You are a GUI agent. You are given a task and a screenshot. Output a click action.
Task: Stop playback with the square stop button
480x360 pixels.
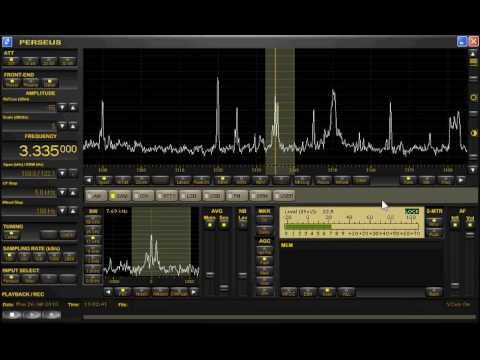[x=12, y=315]
